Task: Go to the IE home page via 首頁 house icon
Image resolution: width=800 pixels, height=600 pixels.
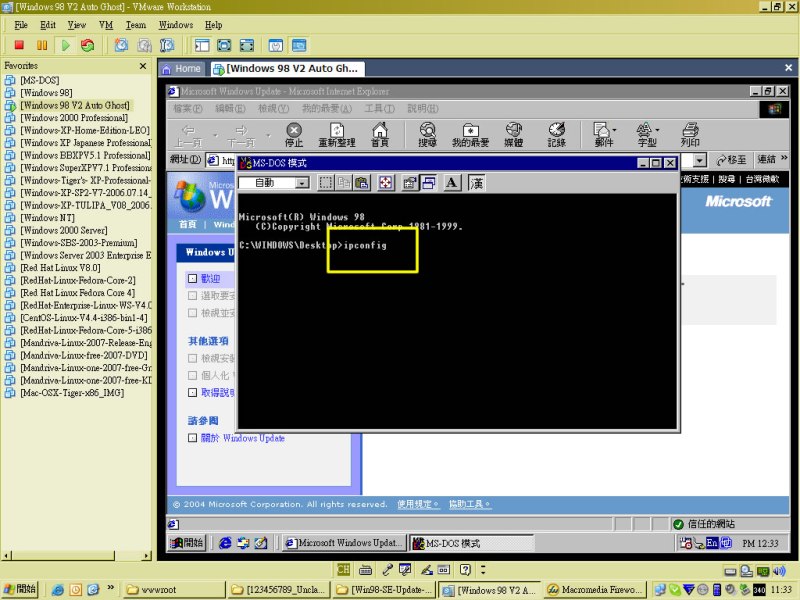Action: tap(380, 134)
